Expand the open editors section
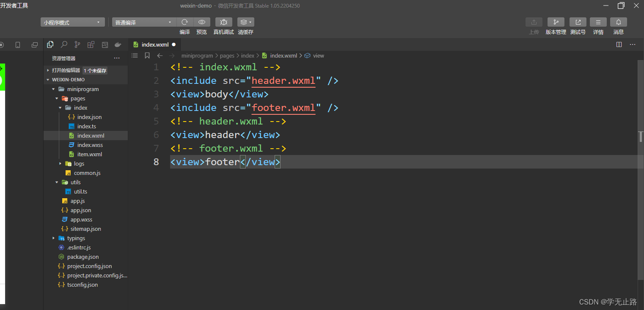644x310 pixels. click(x=48, y=70)
